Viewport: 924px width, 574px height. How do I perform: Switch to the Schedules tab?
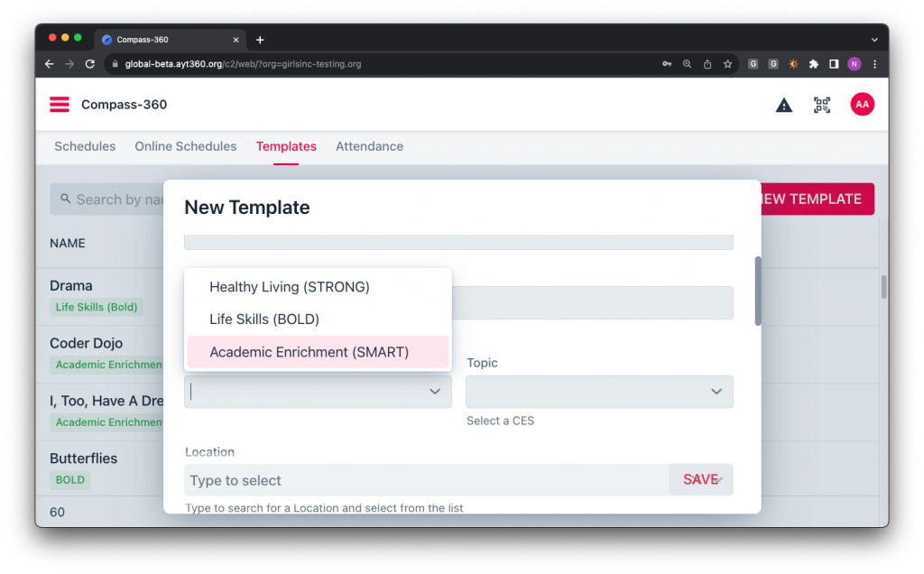pos(85,146)
